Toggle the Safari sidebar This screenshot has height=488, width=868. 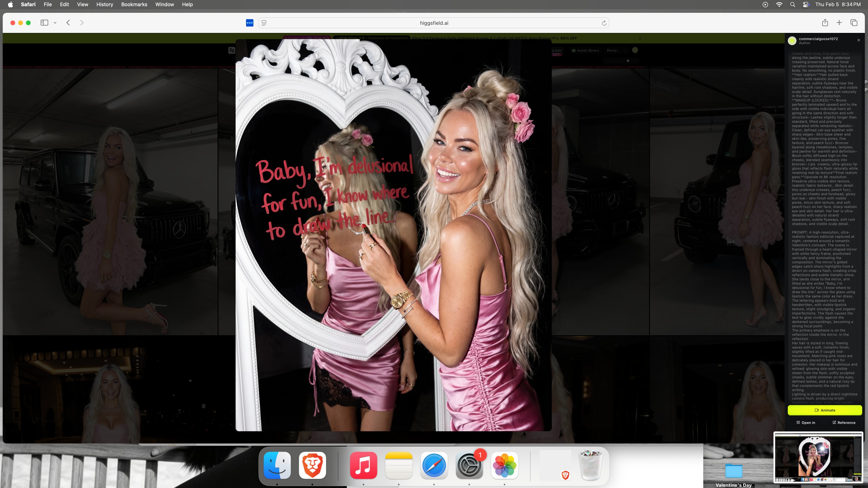coord(44,23)
